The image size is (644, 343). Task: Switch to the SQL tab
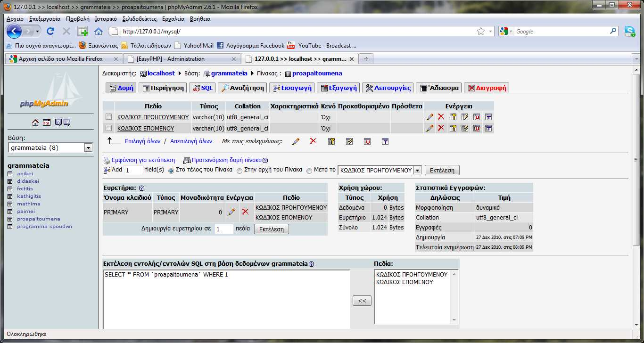tap(203, 88)
